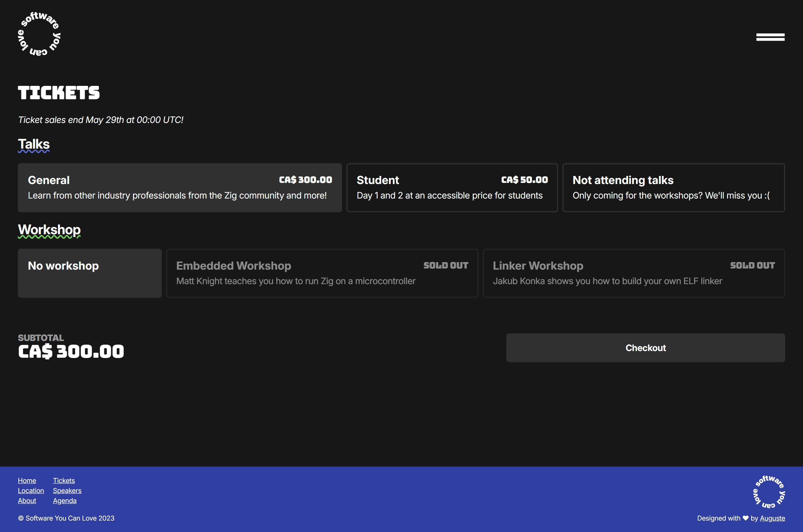Click the TICKETS page title
The height and width of the screenshot is (532, 803).
coord(59,93)
